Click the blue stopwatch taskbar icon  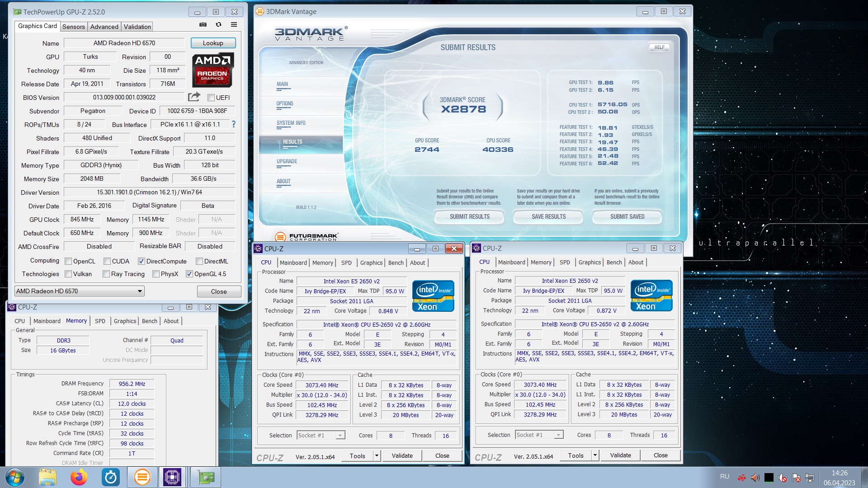pos(111,478)
